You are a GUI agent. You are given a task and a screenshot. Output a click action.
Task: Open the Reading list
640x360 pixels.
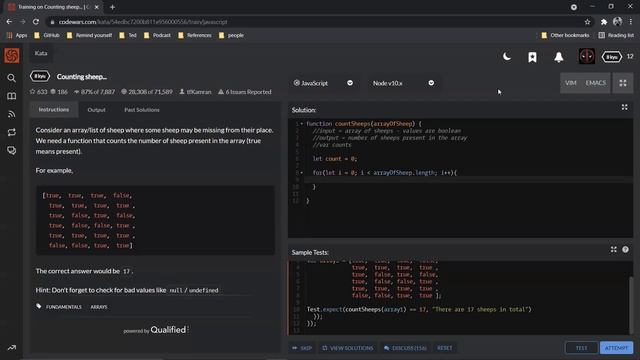coord(616,35)
